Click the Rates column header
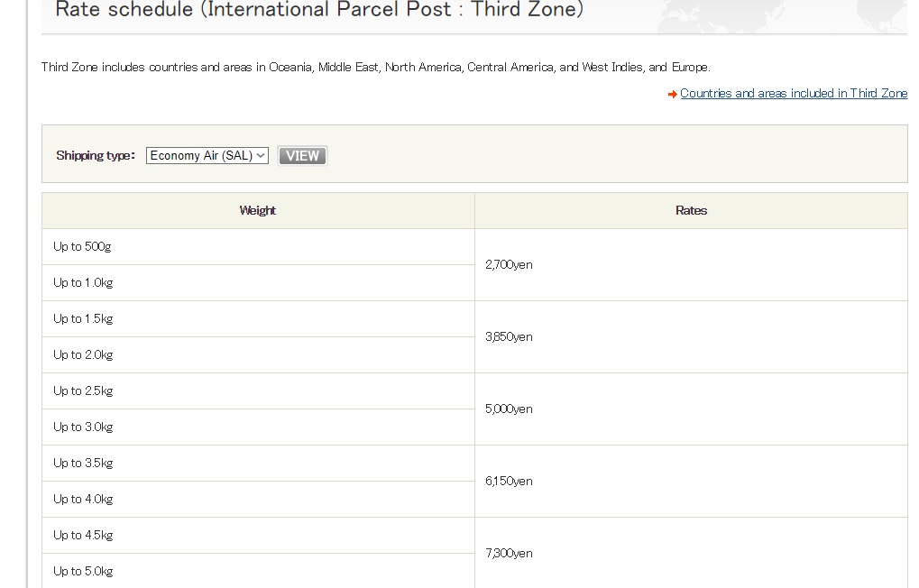This screenshot has width=919, height=588. (691, 211)
